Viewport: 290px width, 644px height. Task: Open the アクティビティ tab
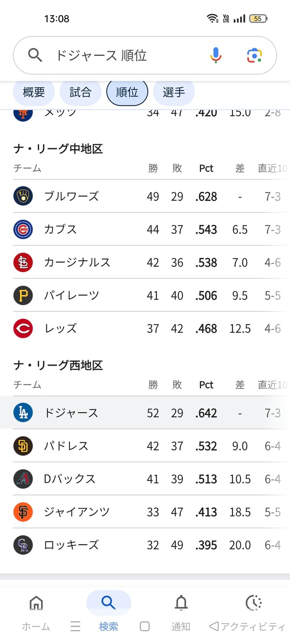coord(253,614)
